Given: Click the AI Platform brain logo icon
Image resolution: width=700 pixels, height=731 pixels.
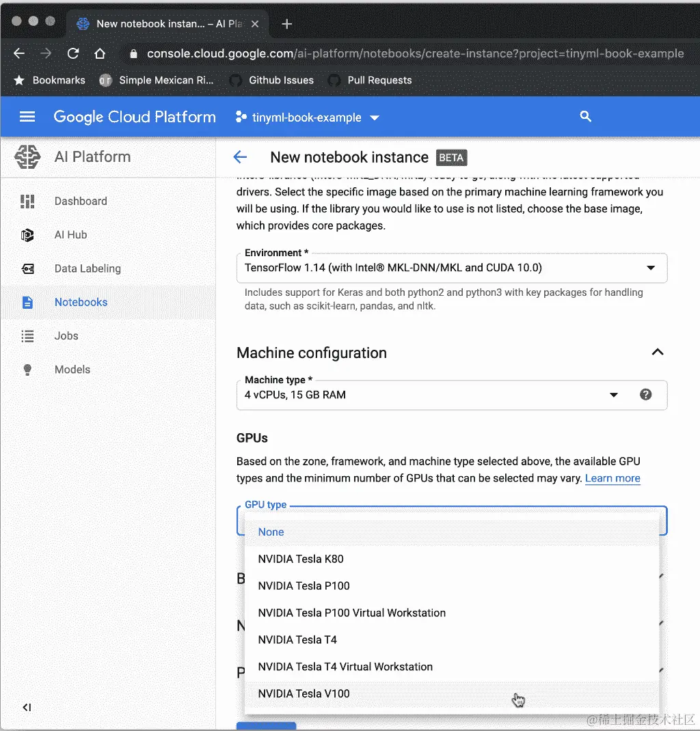Looking at the screenshot, I should coord(27,156).
